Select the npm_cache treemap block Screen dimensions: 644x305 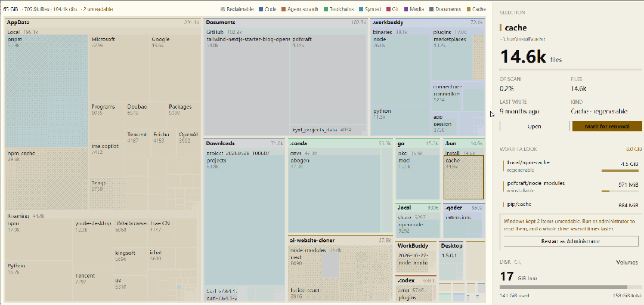click(x=47, y=179)
